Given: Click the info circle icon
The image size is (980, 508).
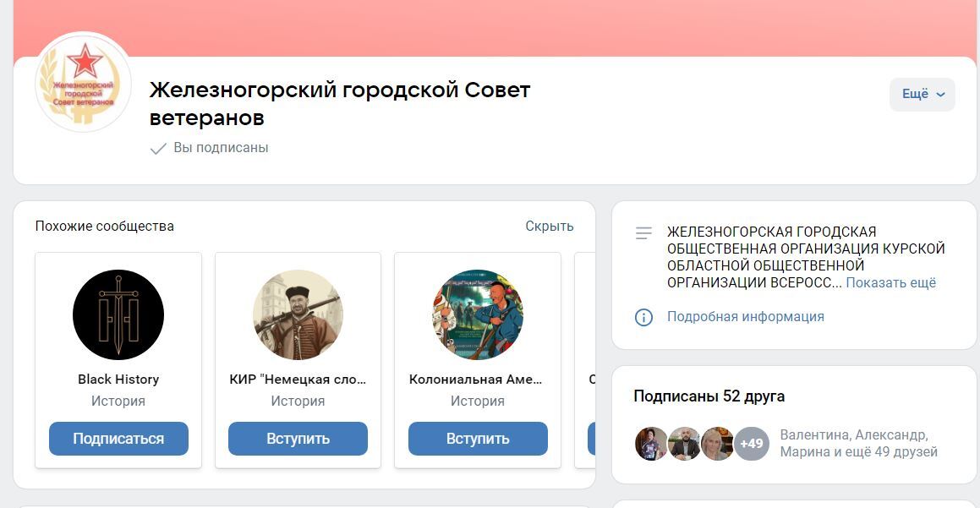Looking at the screenshot, I should click(643, 318).
